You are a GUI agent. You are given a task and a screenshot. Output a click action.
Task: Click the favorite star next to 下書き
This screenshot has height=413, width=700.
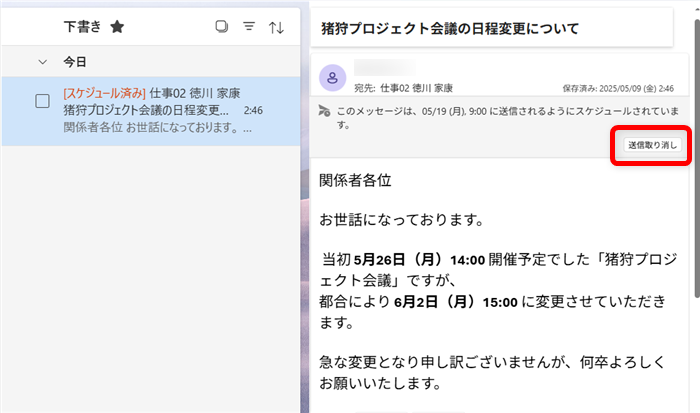coord(117,27)
